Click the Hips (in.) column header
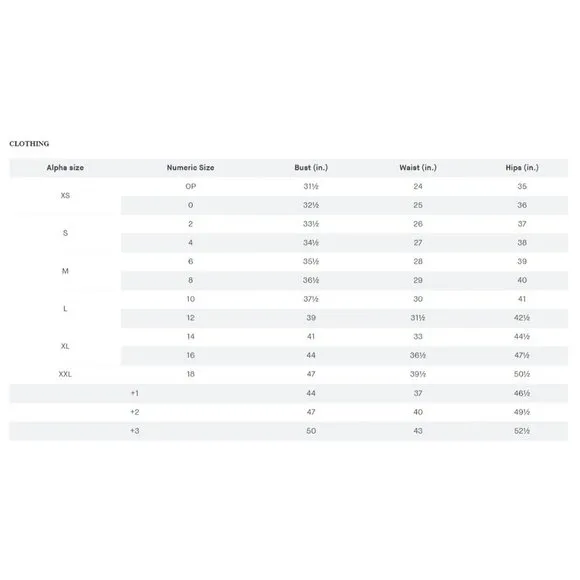 (522, 168)
